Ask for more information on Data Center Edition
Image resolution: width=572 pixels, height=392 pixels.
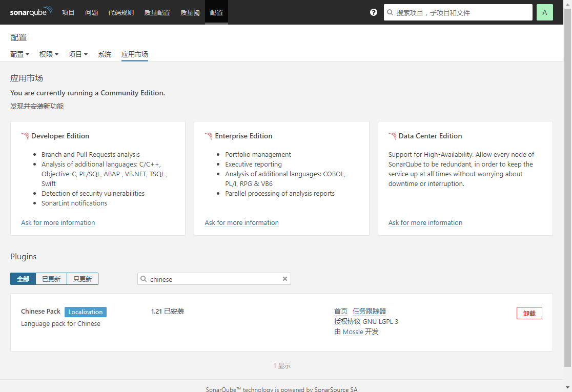pyautogui.click(x=425, y=222)
